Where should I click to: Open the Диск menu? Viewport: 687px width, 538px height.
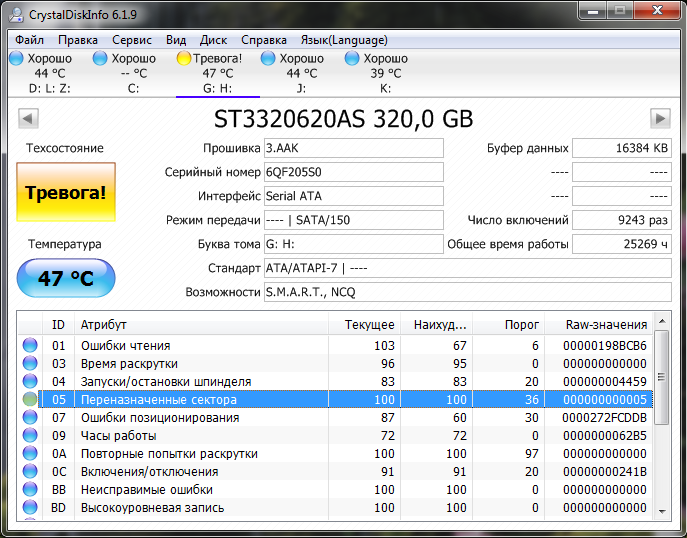[213, 40]
